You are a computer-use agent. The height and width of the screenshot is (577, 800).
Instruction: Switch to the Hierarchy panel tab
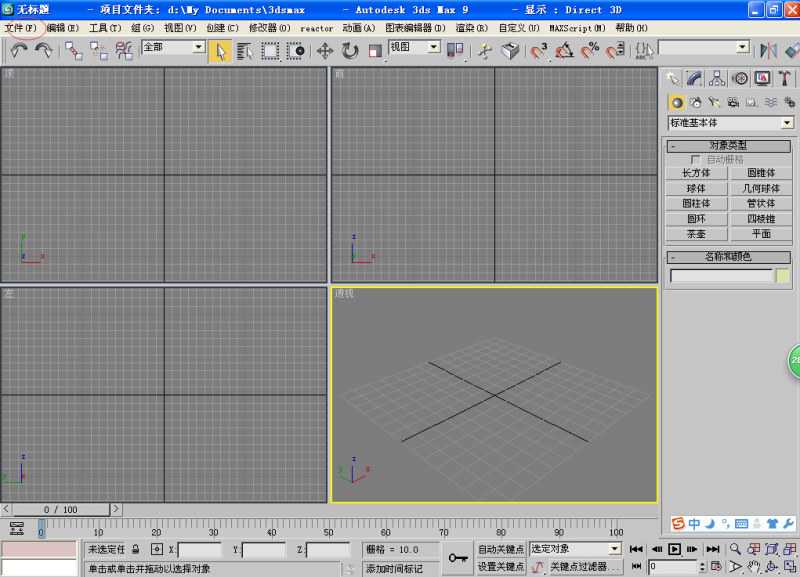click(x=718, y=78)
